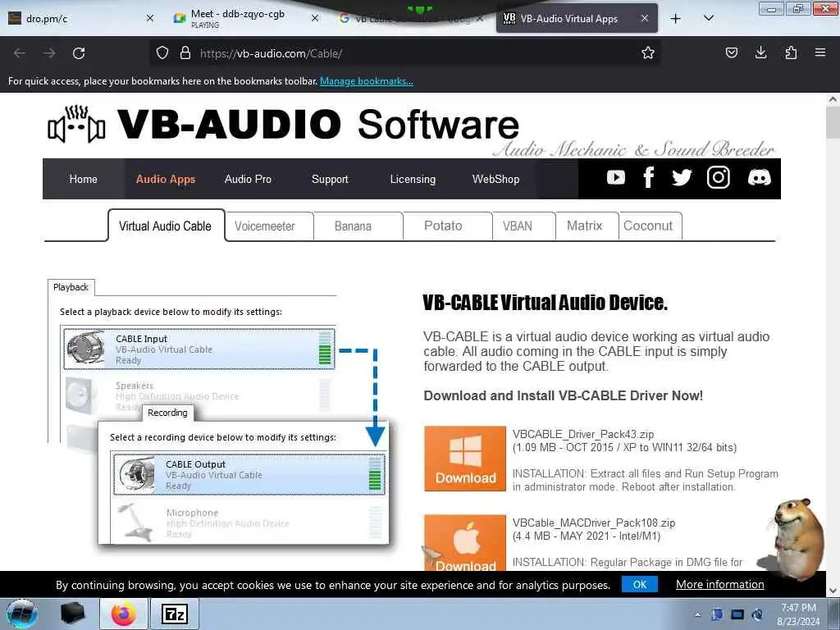Show hidden system tray icons arrow
This screenshot has height=630, width=840.
[x=697, y=615]
